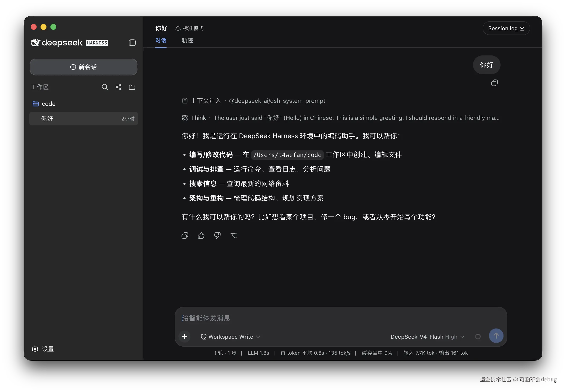
Task: Click the 首 token 平均 0.6s status entry
Action: (302, 353)
